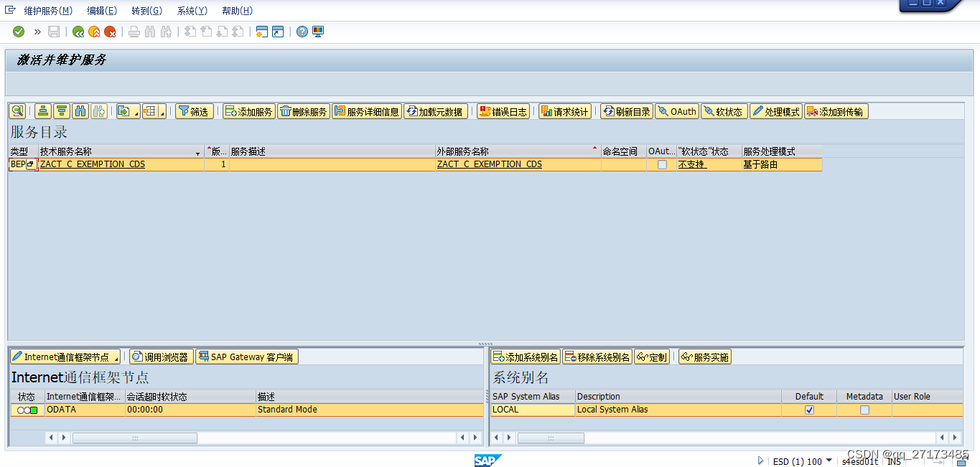Open the 系统(Y) menu
This screenshot has width=980, height=467.
[192, 11]
